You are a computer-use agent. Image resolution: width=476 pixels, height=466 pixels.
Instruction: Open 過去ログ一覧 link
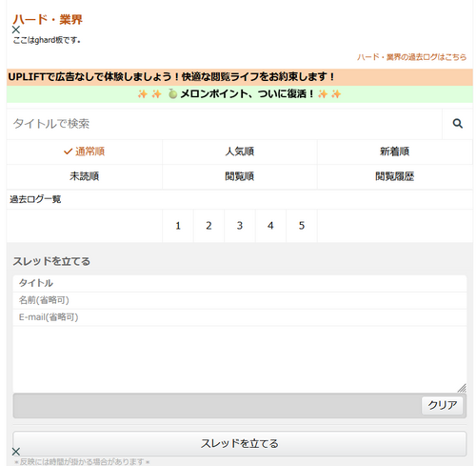pos(35,199)
